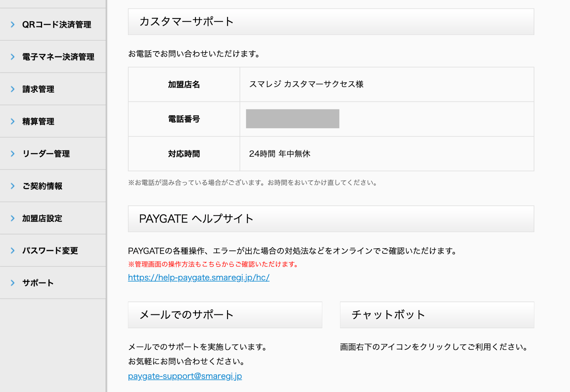Click red note ※管理画面の操作方法もこちらから

pos(213,264)
